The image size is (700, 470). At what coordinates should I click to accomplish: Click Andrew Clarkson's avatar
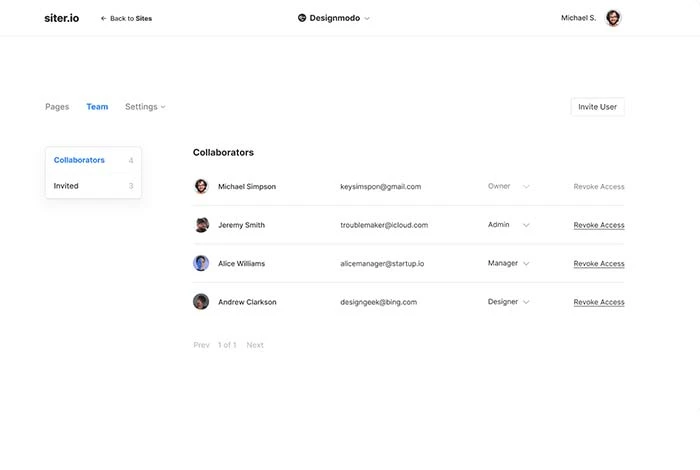pyautogui.click(x=201, y=301)
